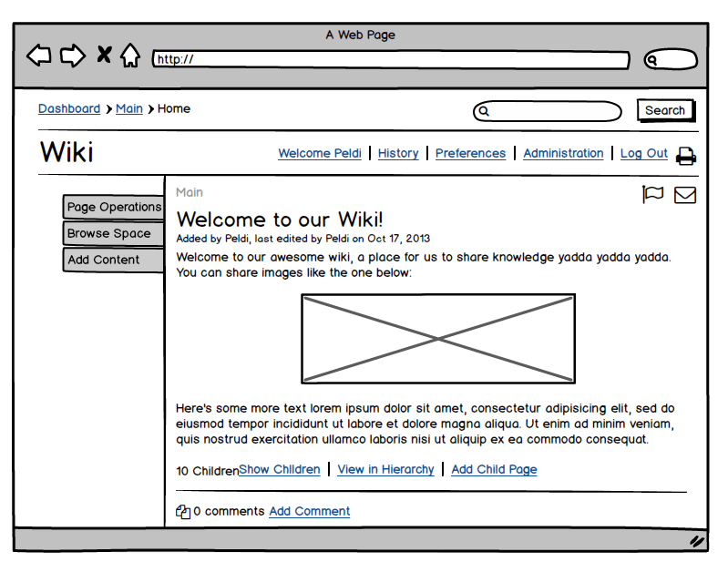Click the magnifier in browser search pill

(x=652, y=60)
